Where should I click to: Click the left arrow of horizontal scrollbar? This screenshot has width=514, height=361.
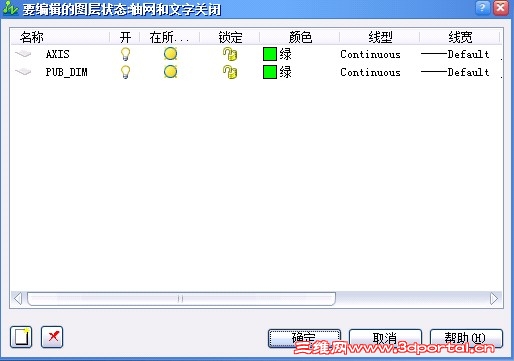[18, 298]
